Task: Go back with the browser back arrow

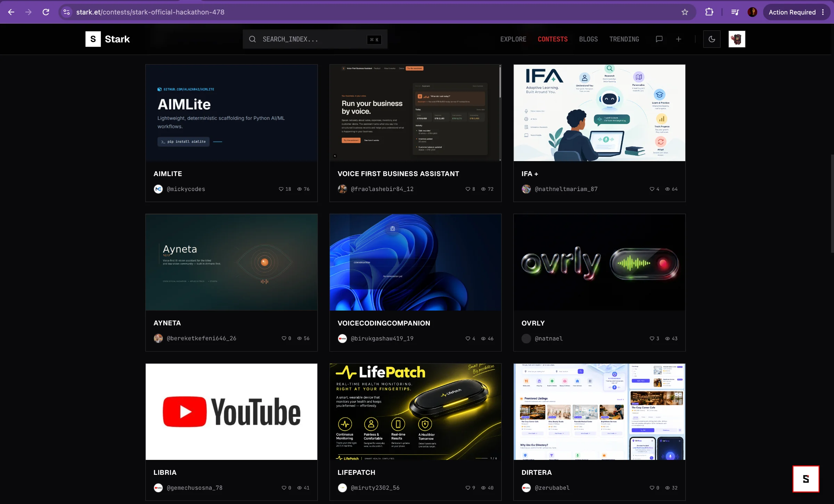Action: tap(11, 12)
